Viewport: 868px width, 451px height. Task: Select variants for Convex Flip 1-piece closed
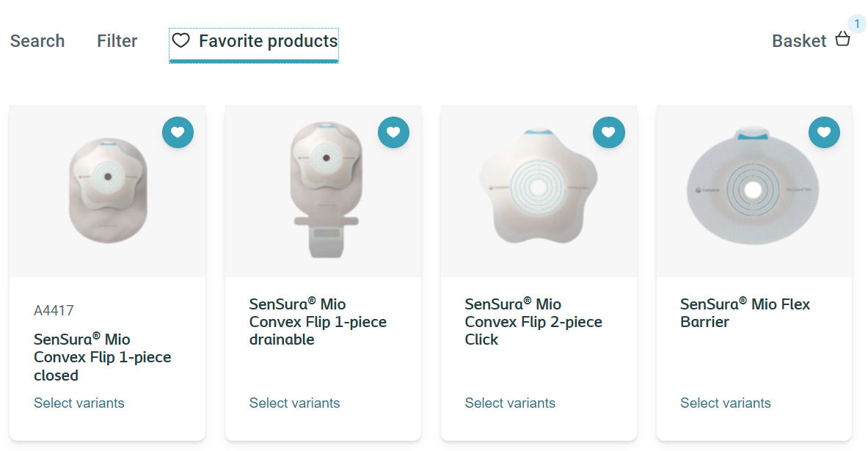pyautogui.click(x=79, y=403)
